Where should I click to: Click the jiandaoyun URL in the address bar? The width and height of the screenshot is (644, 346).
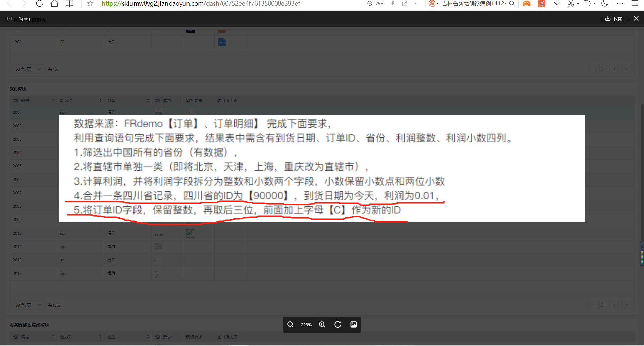[x=201, y=3]
